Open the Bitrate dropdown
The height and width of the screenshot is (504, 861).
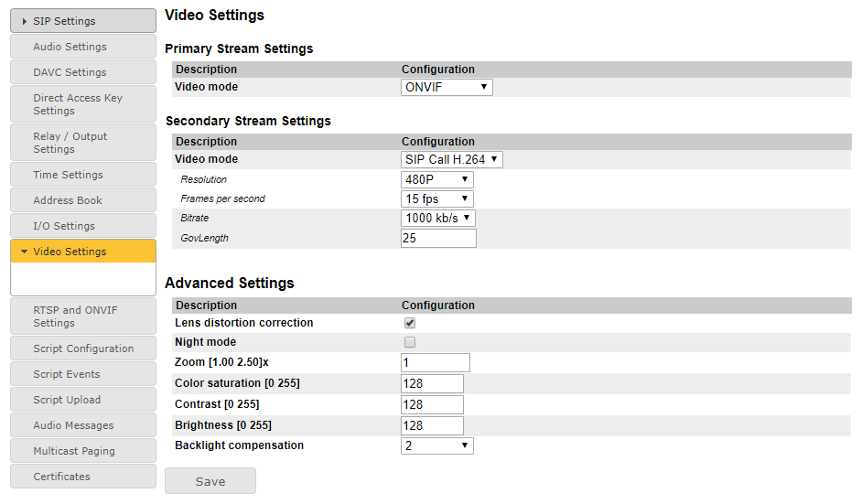click(x=438, y=218)
